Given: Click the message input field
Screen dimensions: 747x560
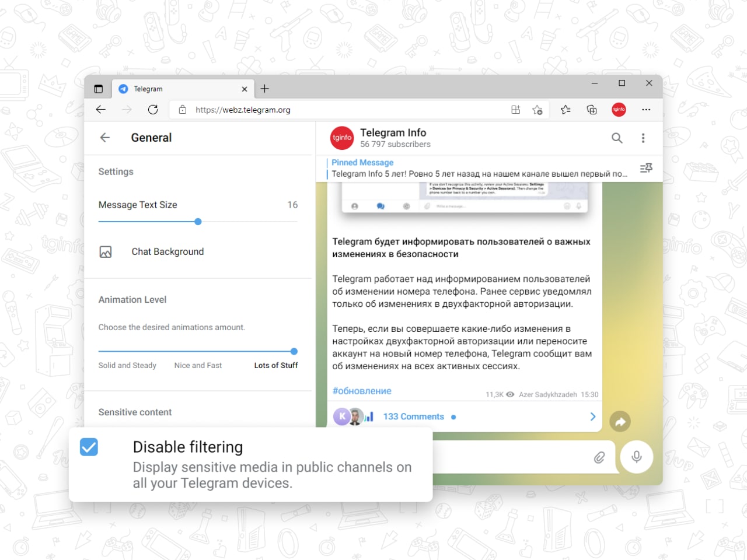Looking at the screenshot, I should (512, 457).
